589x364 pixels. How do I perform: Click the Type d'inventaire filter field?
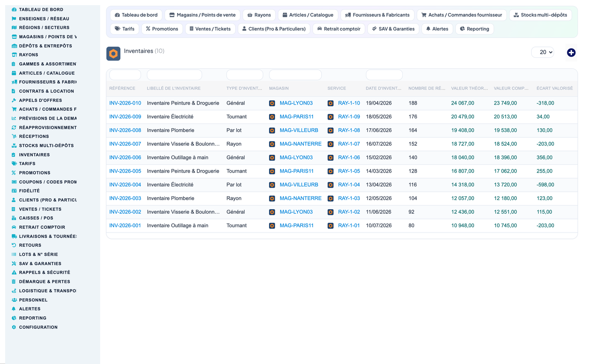coord(245,75)
